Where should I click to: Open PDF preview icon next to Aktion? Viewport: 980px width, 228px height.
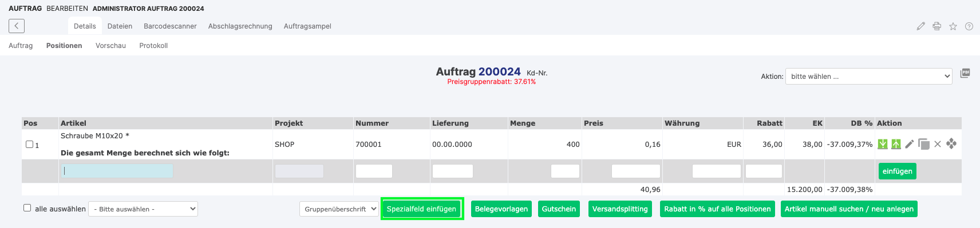965,73
